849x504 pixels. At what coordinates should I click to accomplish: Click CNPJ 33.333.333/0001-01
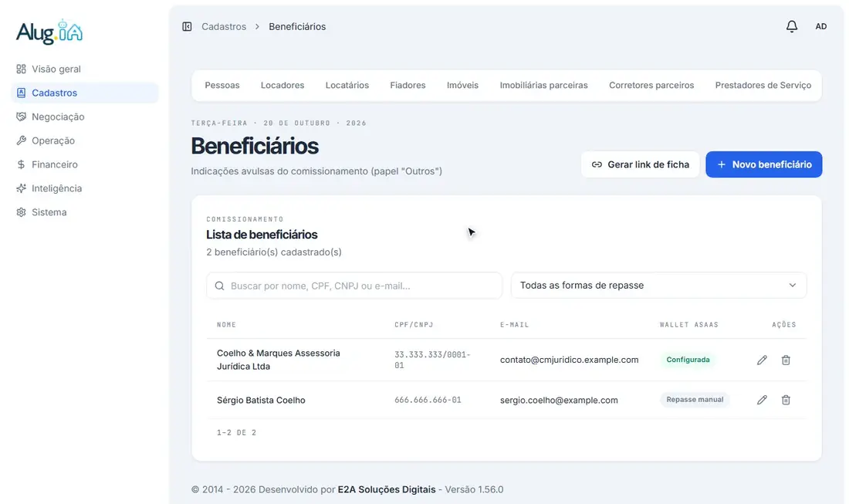coord(432,360)
